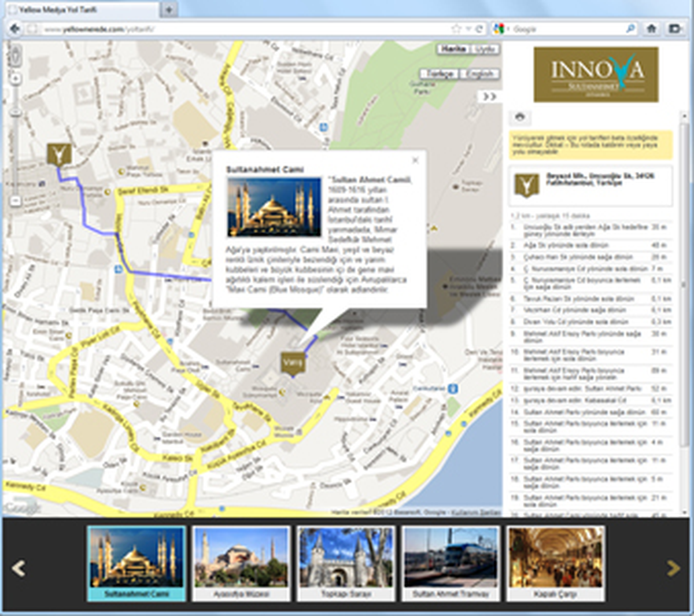Bookmark this page with the star icon

(x=456, y=28)
